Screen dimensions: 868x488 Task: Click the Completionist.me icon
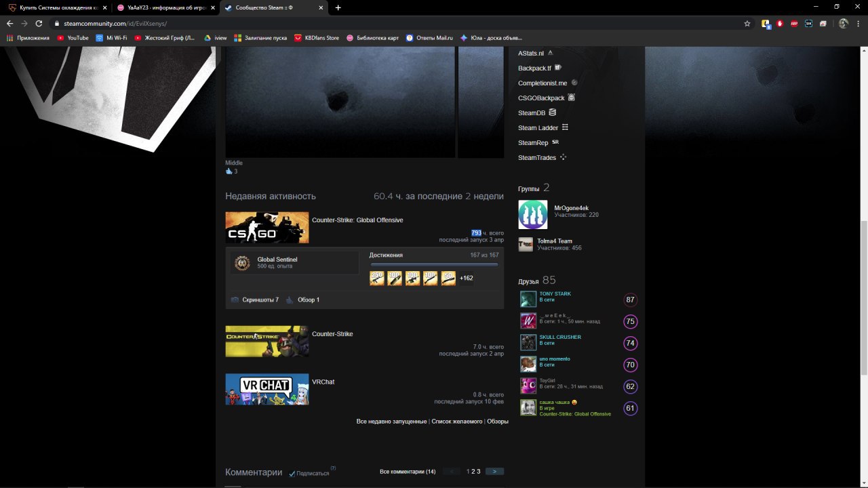tap(574, 83)
